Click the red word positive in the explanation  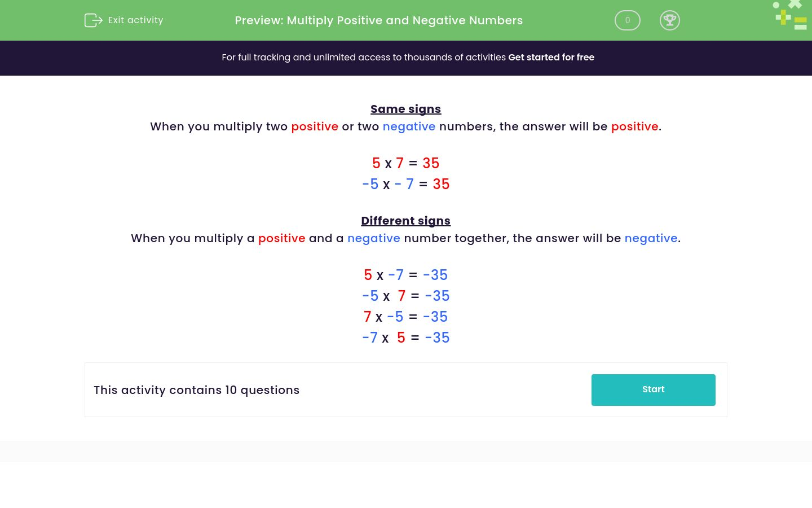pos(315,126)
